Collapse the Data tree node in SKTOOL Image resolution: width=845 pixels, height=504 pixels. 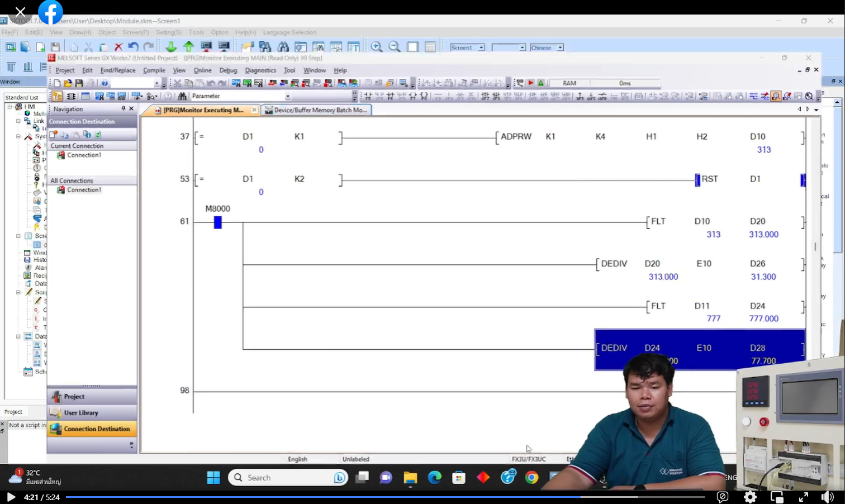(18, 336)
